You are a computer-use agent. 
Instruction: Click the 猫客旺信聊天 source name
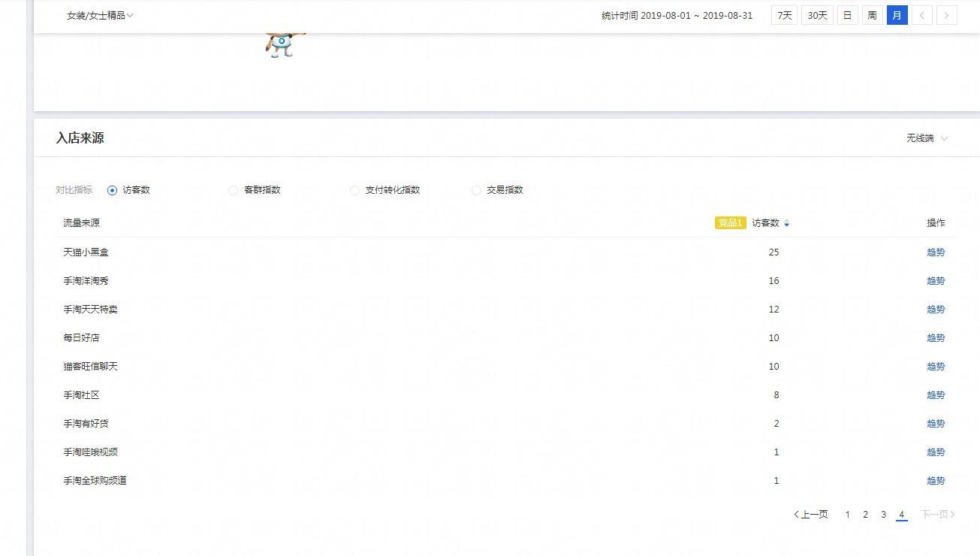point(90,367)
